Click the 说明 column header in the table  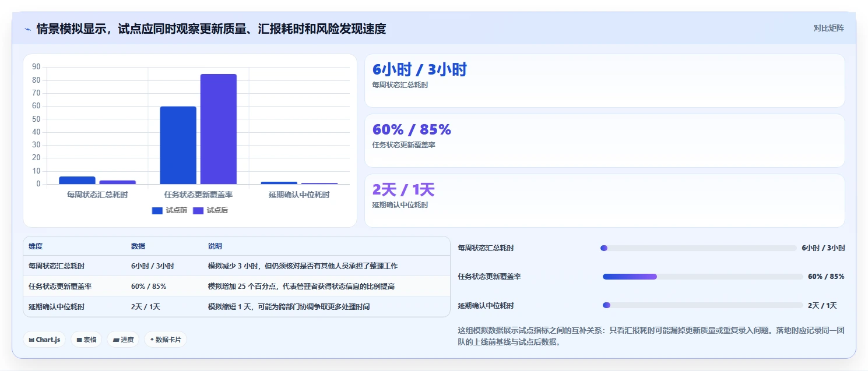(215, 246)
